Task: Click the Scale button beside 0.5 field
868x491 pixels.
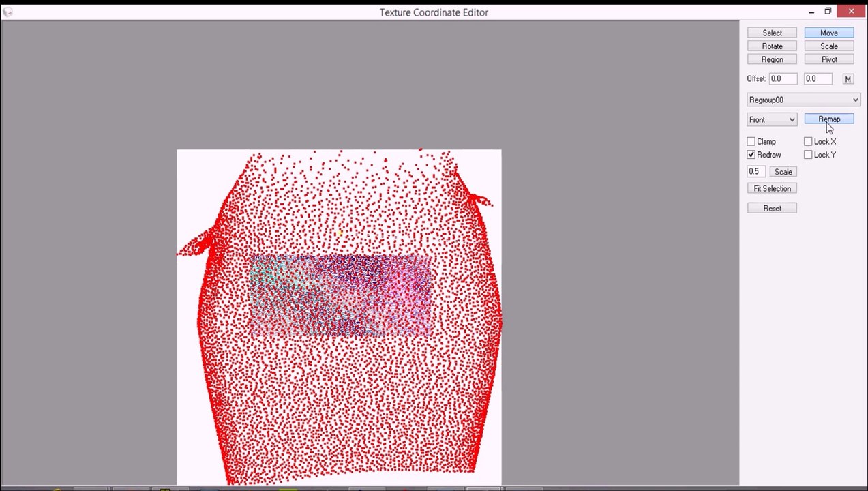Action: point(783,172)
